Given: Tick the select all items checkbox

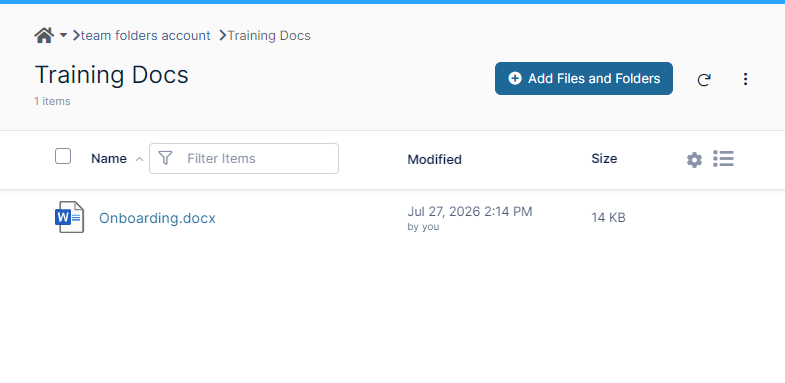Looking at the screenshot, I should [63, 156].
